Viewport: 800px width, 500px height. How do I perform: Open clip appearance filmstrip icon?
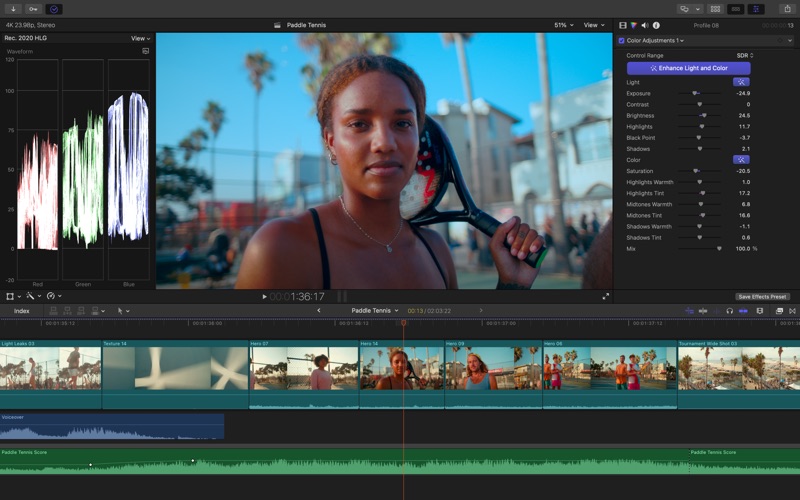click(760, 311)
